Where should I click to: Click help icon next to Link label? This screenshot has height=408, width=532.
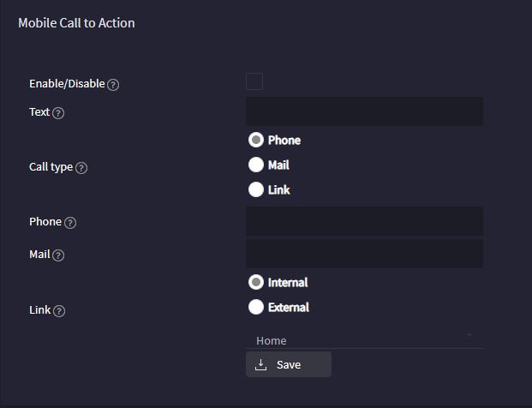59,311
